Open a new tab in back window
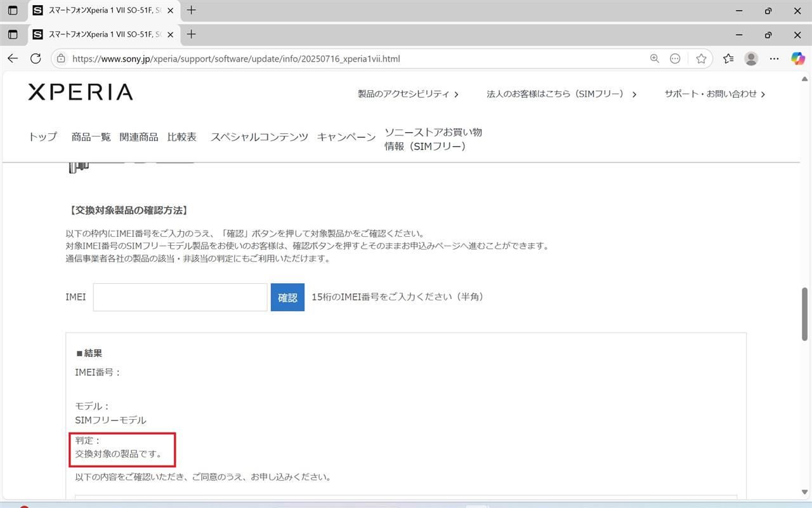This screenshot has width=812, height=508. (x=192, y=10)
